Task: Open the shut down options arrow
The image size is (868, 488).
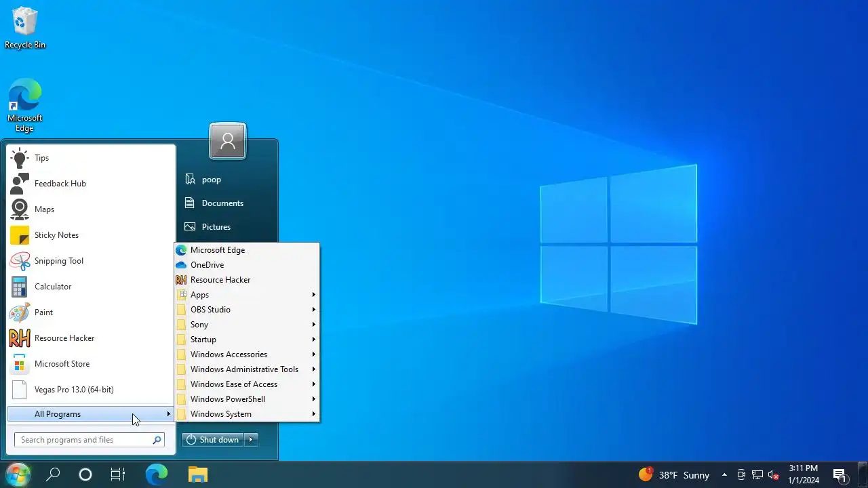Action: click(x=251, y=440)
